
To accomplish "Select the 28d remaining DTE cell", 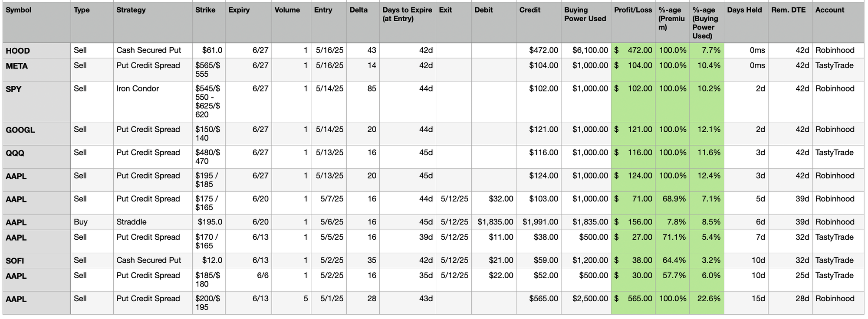I will 790,303.
